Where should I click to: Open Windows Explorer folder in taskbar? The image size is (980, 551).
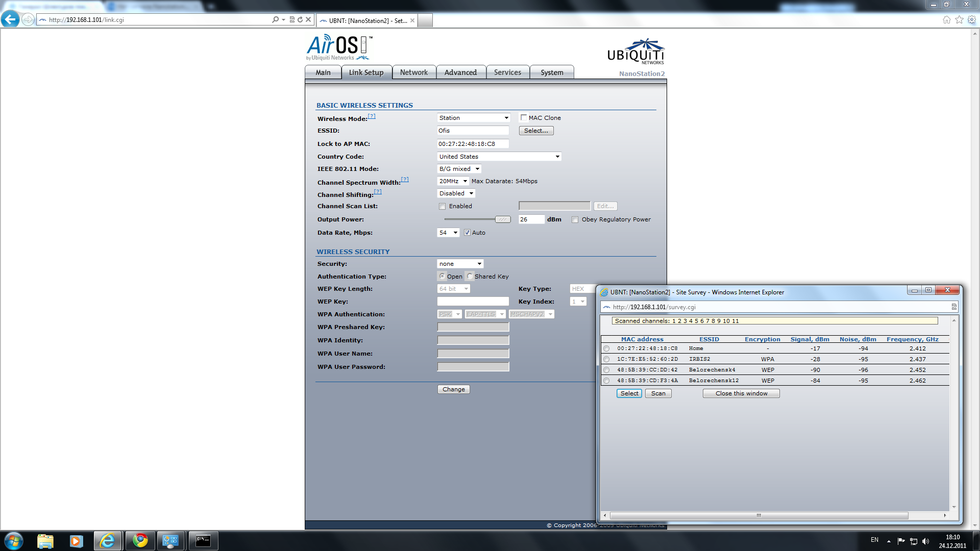[45, 540]
